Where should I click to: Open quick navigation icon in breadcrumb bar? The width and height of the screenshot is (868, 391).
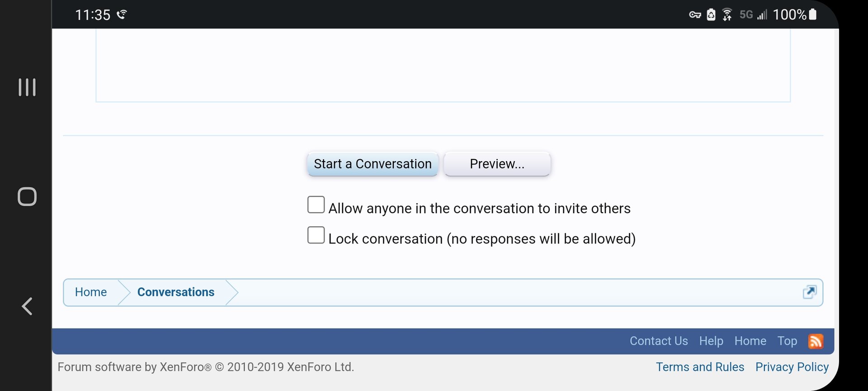pos(809,292)
